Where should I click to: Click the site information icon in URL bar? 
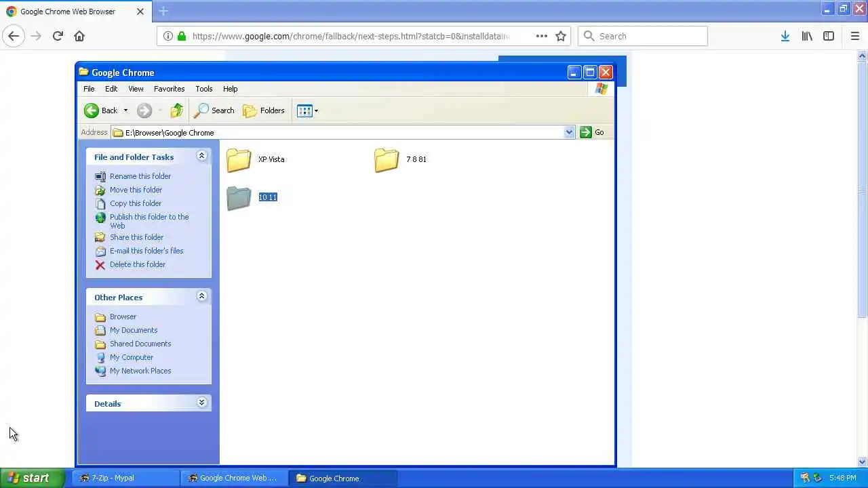pos(167,36)
